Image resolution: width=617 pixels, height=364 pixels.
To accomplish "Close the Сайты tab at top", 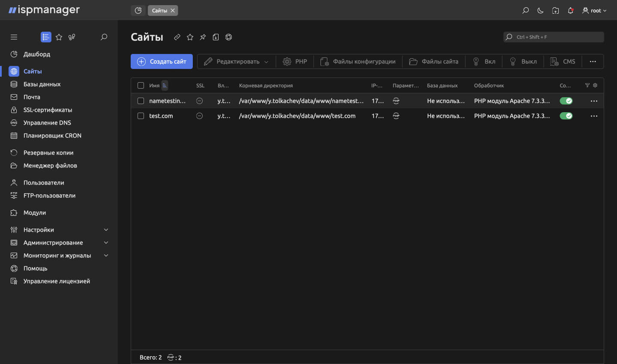I will (173, 10).
